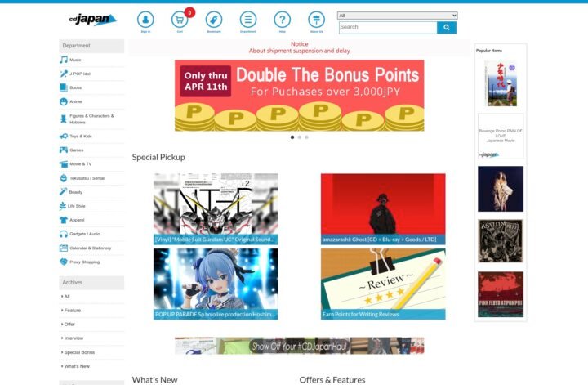Image resolution: width=588 pixels, height=385 pixels.
Task: Open the Sign In user icon
Action: click(145, 20)
